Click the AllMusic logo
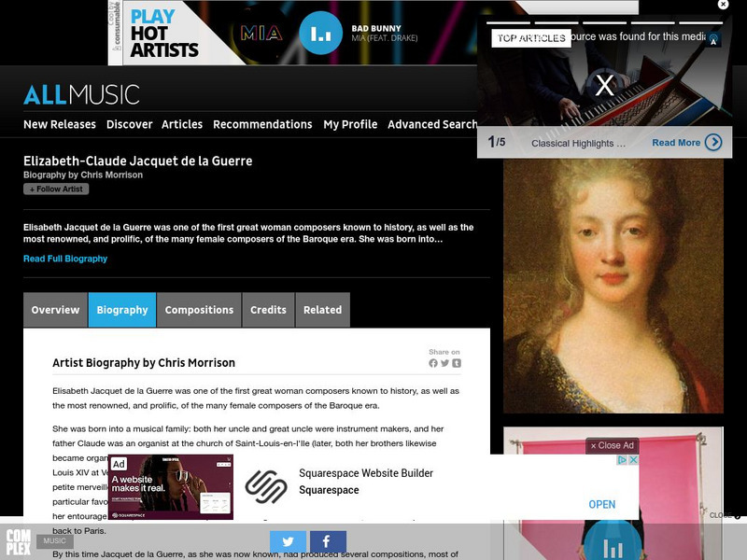 81,94
